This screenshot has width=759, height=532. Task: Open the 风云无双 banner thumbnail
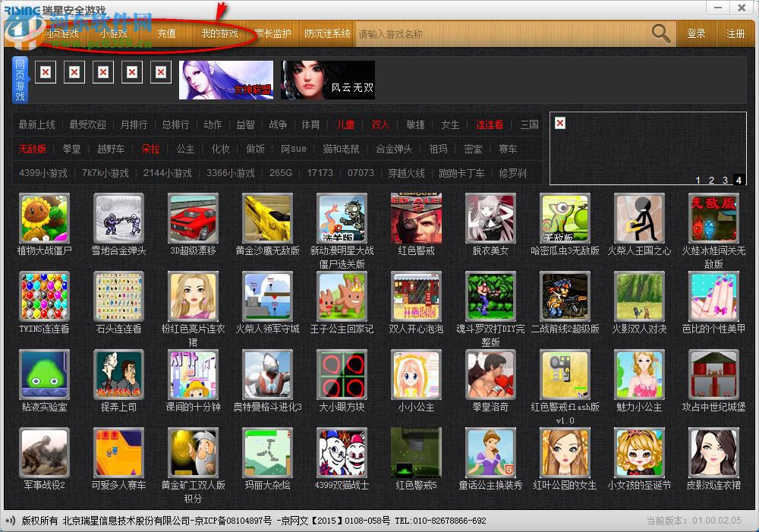tap(328, 80)
